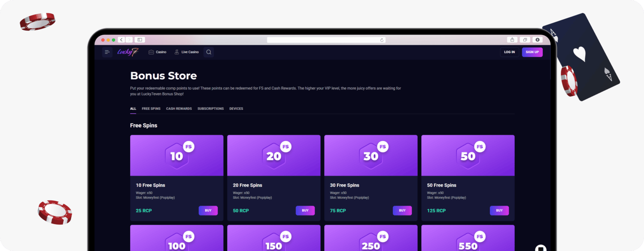Click the 'Bonus Store' heading
The image size is (644, 251).
tap(164, 76)
